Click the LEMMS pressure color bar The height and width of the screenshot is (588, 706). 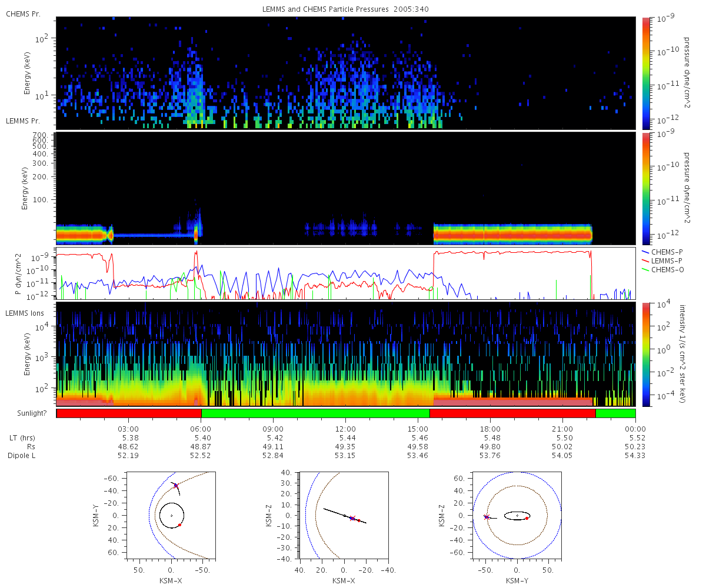[645, 188]
